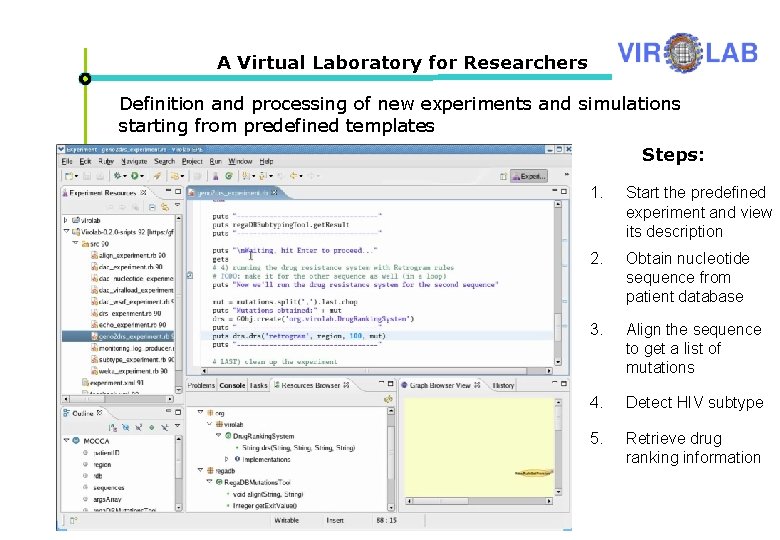Click the green Run toolbar icon
The height and width of the screenshot is (540, 780).
(x=134, y=176)
